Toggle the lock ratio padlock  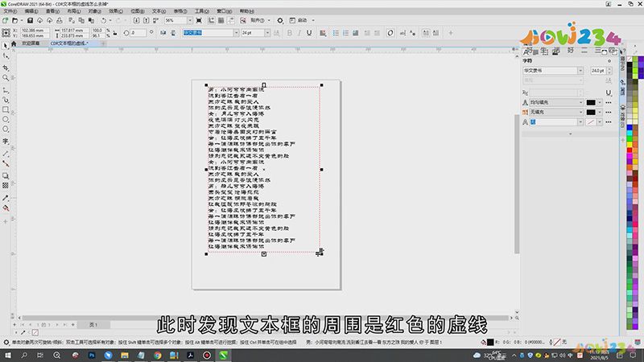tap(115, 33)
